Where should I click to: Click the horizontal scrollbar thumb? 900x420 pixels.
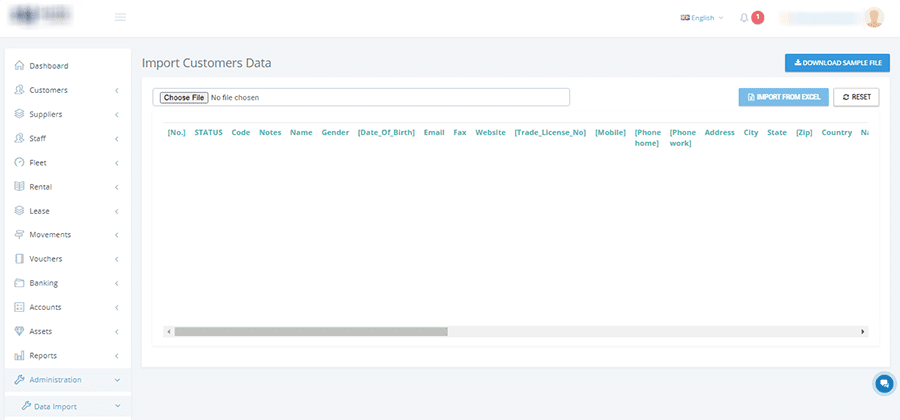point(311,332)
